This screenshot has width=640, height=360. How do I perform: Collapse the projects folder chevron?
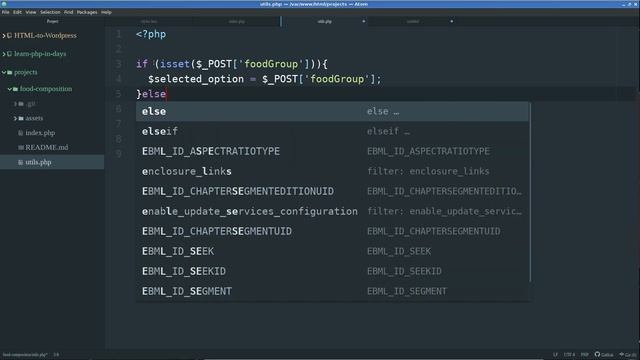pos(4,72)
